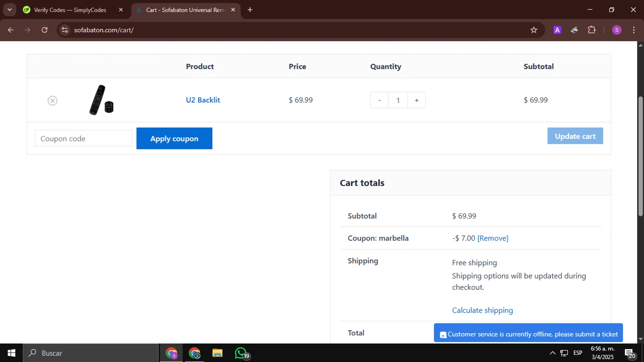Image resolution: width=644 pixels, height=362 pixels.
Task: Open the customer service offline ticket banner
Action: tap(528, 333)
